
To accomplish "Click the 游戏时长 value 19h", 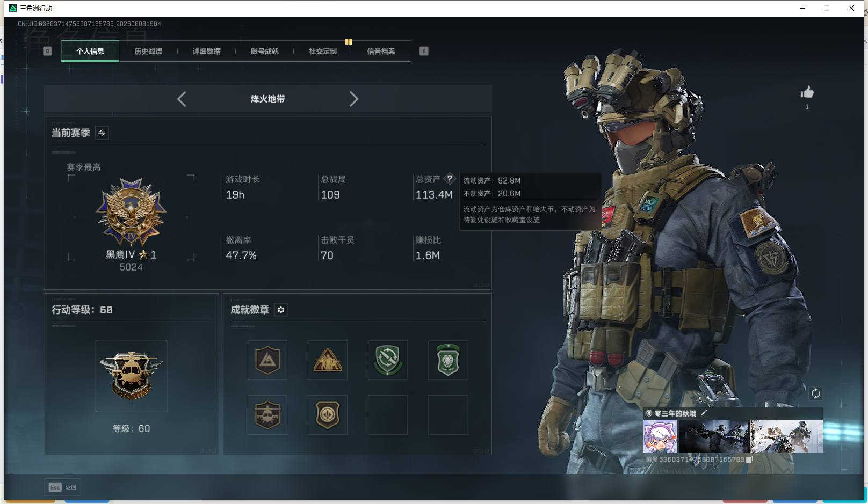I will pyautogui.click(x=235, y=195).
